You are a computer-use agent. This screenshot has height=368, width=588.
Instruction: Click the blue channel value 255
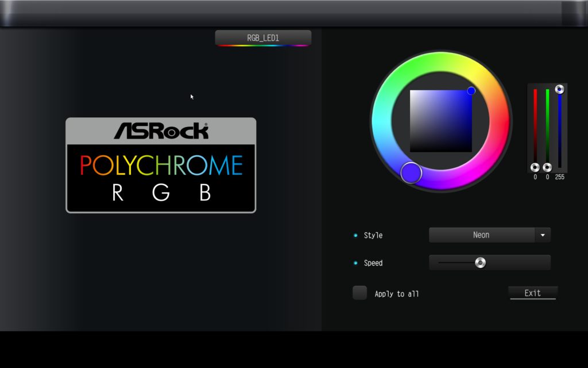[559, 177]
